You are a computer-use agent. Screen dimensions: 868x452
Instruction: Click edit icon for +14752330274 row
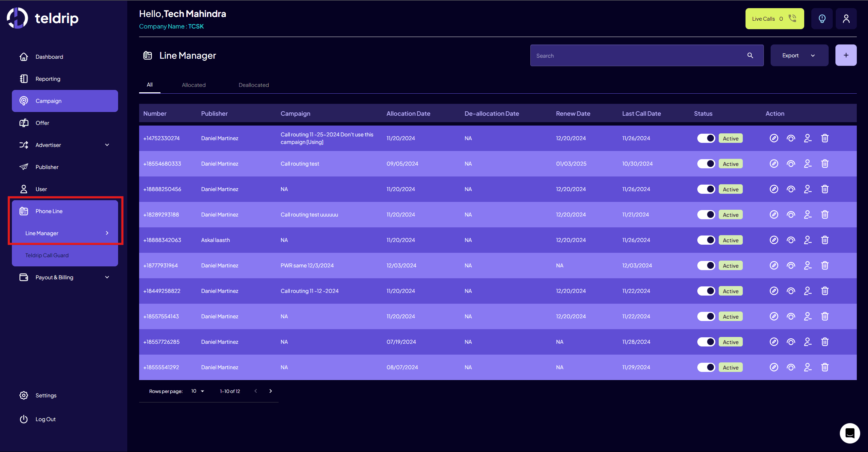(x=774, y=138)
